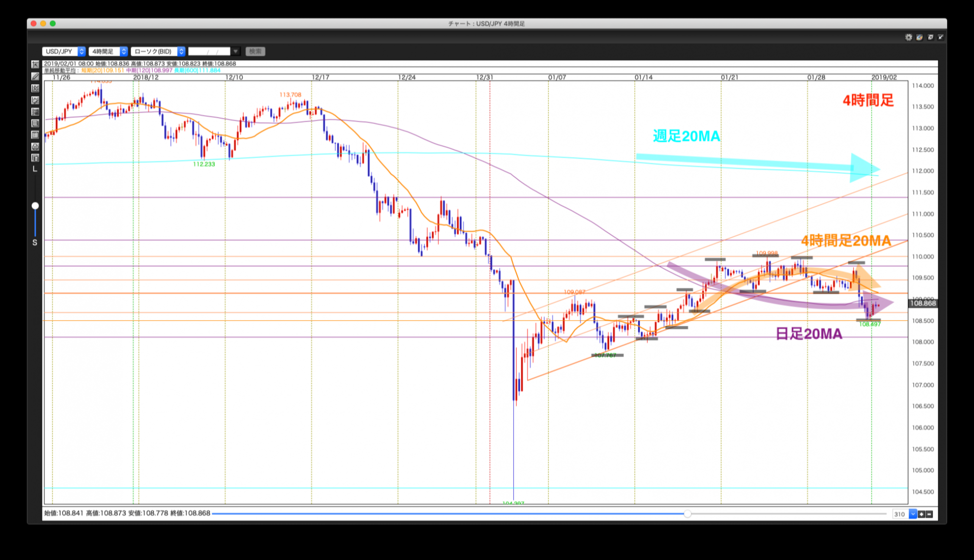Click the window title チャート：USD/JPY 4時間足
Image resolution: width=974 pixels, height=560 pixels.
coord(487,23)
